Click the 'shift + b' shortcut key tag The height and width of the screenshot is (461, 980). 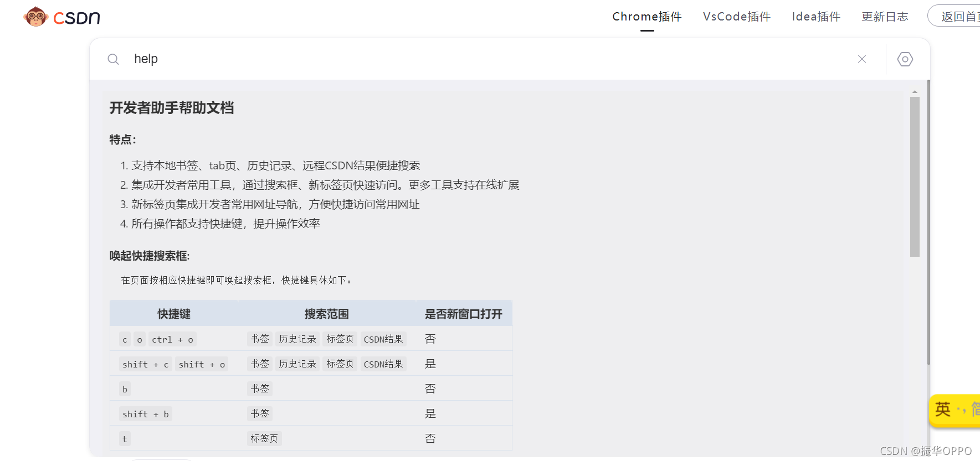pyautogui.click(x=146, y=414)
